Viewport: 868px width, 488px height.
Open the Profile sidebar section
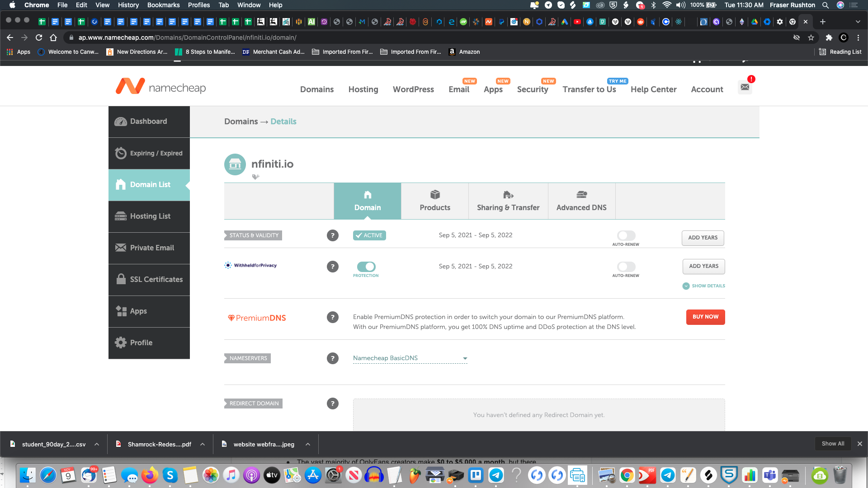tap(141, 343)
